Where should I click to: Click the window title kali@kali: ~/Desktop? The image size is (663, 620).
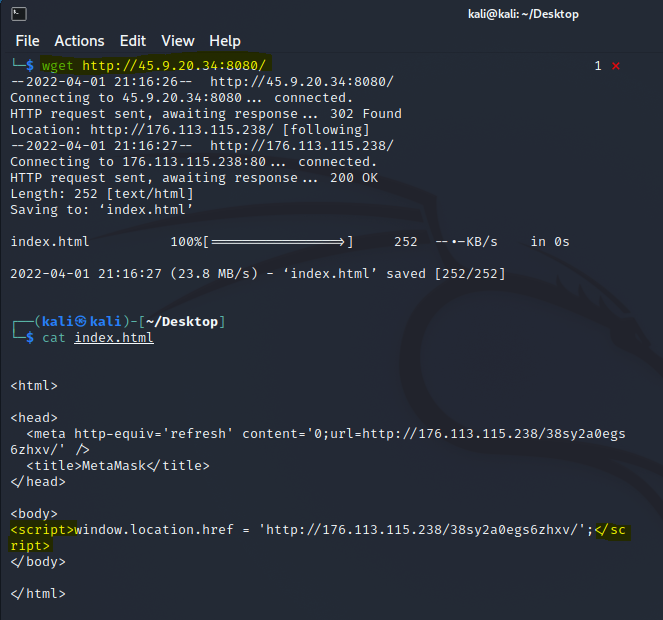point(523,14)
